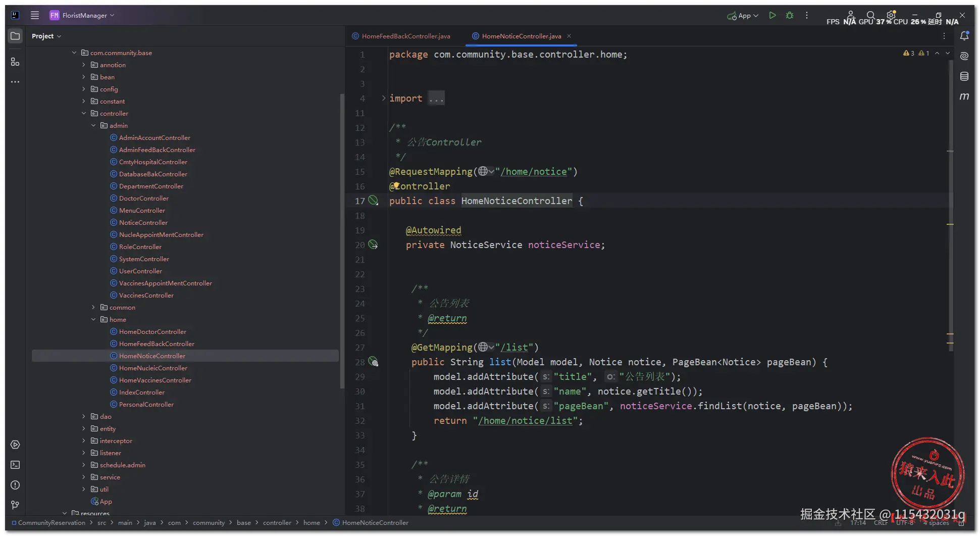Image resolution: width=980 pixels, height=536 pixels.
Task: Expand the common folder
Action: point(93,307)
